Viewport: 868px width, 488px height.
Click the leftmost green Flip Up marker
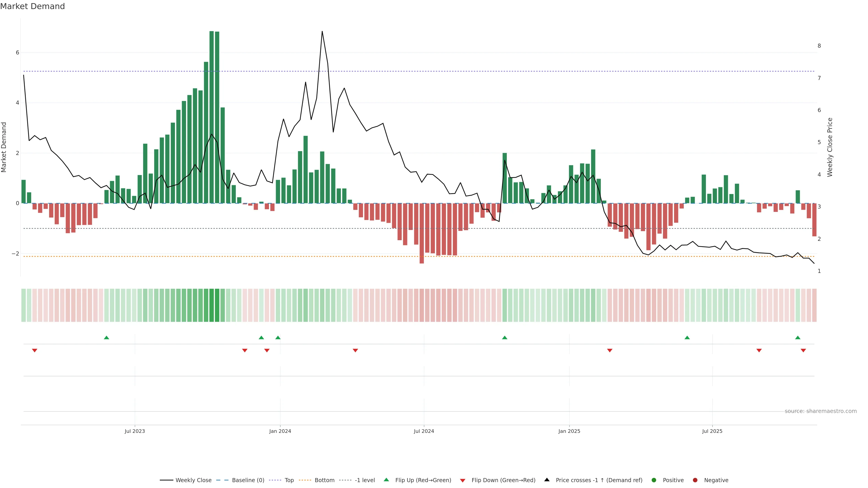click(x=106, y=338)
